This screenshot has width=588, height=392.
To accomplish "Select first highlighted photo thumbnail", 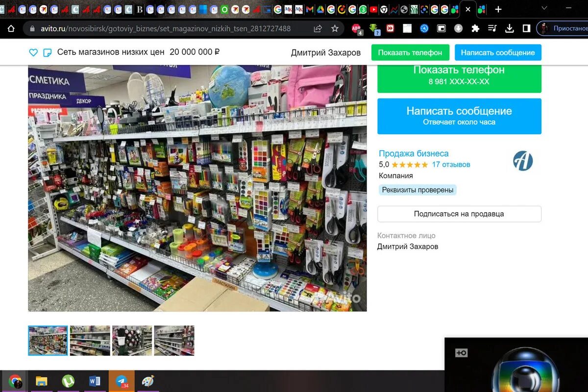I will click(48, 341).
